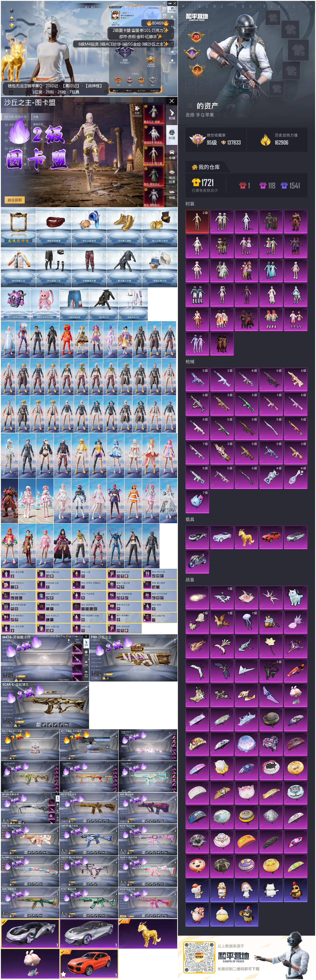Open the Mk14-精灵梦叶罗丽 weapon screenshot

[x=30, y=744]
